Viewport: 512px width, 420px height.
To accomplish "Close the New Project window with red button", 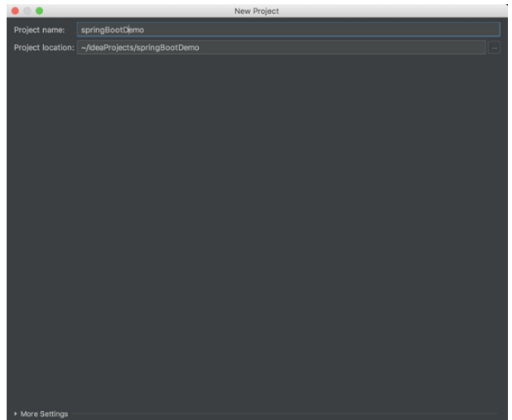I will [x=15, y=11].
